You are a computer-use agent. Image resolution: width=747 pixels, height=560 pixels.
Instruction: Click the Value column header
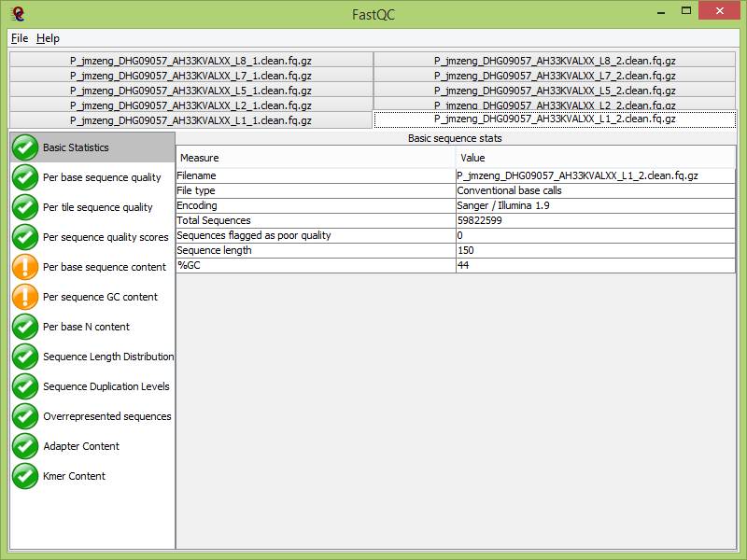596,158
